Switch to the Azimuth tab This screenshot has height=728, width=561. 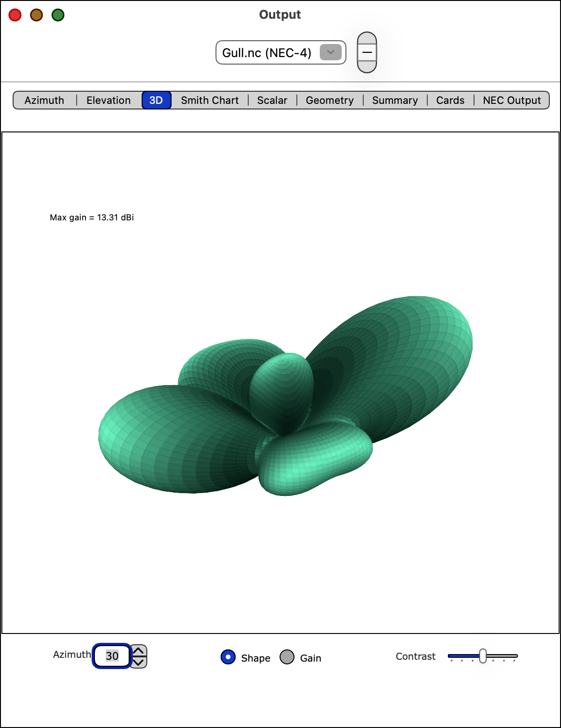coord(45,100)
